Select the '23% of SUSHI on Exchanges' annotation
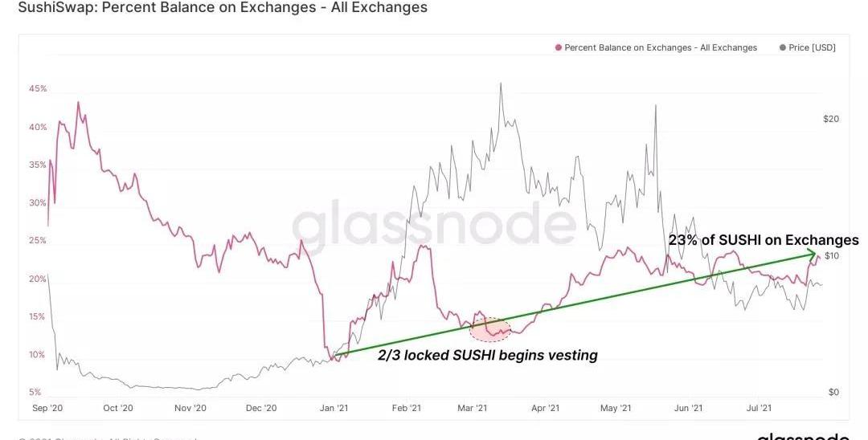 point(763,240)
